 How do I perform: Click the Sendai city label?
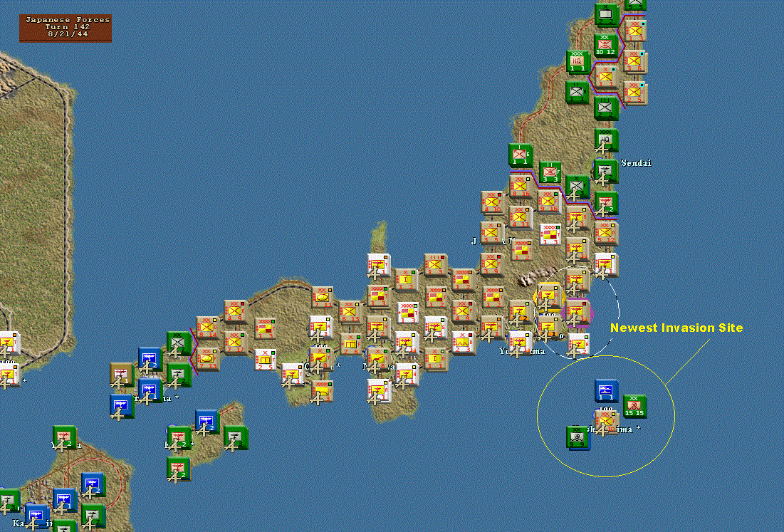(636, 163)
